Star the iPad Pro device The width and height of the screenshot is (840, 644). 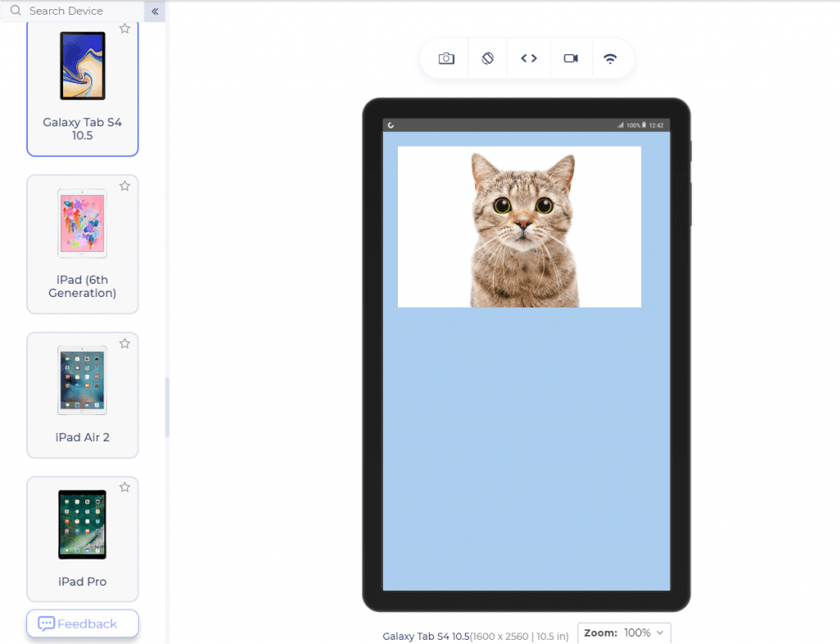[x=125, y=487]
